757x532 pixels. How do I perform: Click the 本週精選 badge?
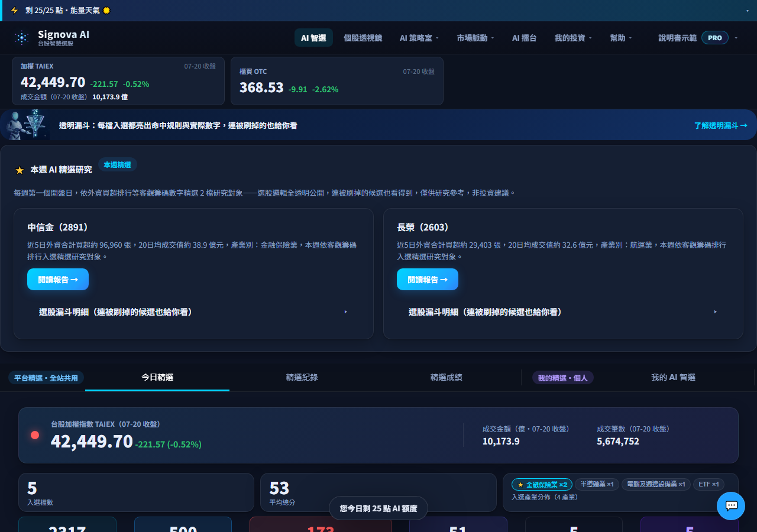[117, 165]
